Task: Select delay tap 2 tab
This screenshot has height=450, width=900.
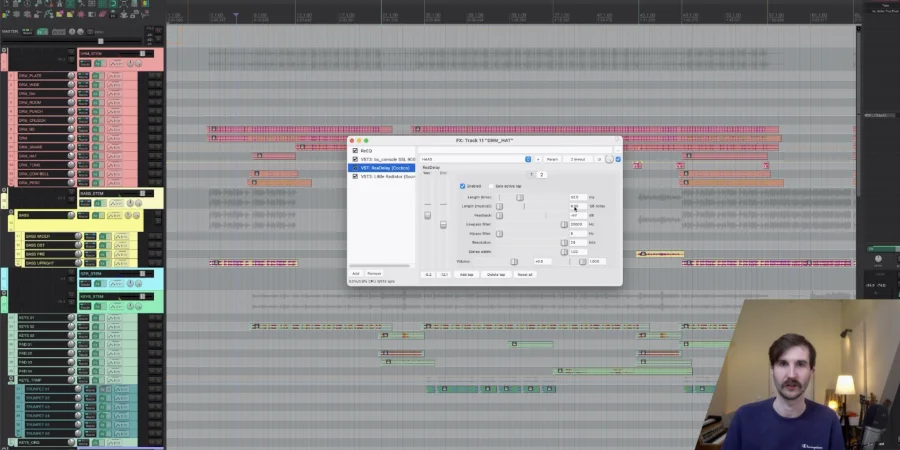Action: coord(541,174)
